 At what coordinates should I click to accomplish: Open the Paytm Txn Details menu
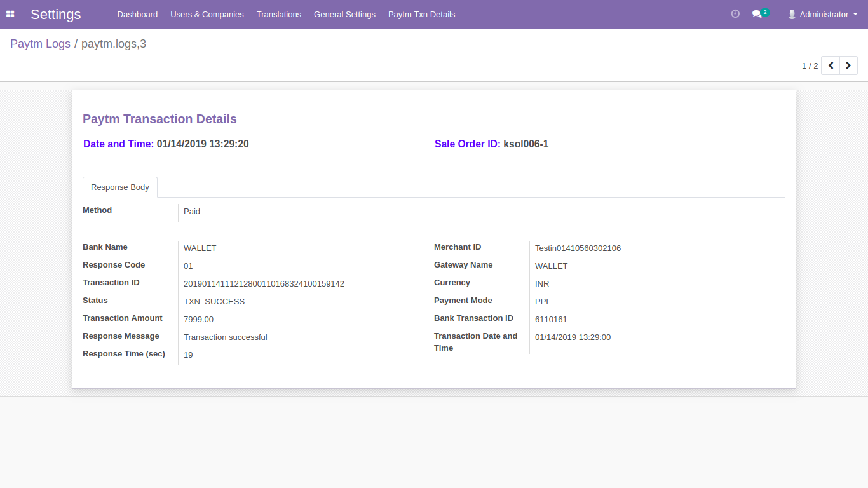pyautogui.click(x=421, y=14)
